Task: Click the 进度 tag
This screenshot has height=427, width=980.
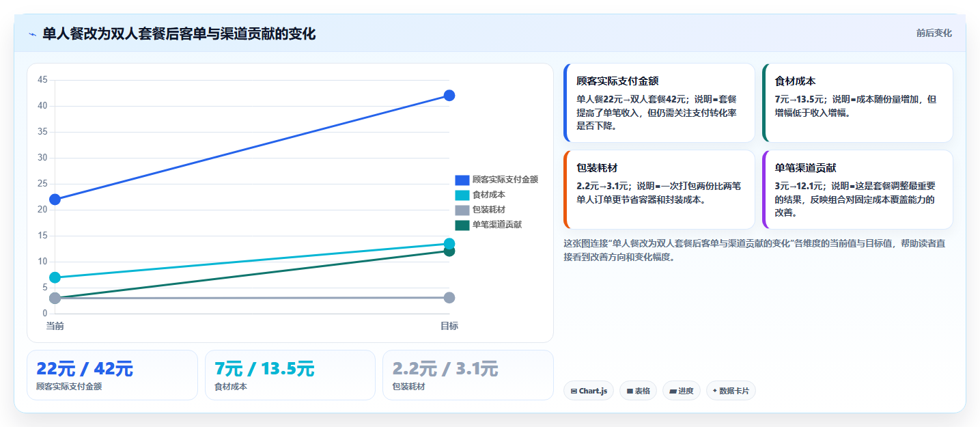Action: (x=682, y=391)
